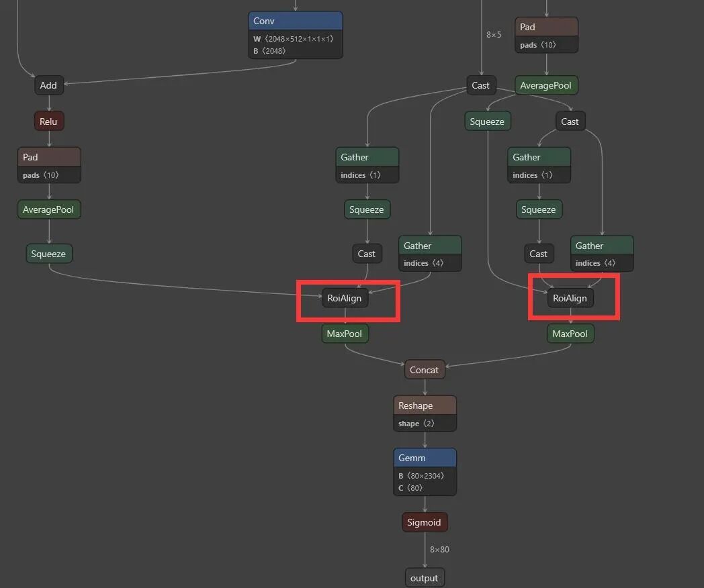Select the MaxPool node under the right RoiAlign
Viewport: 704px width, 588px height.
tap(570, 334)
